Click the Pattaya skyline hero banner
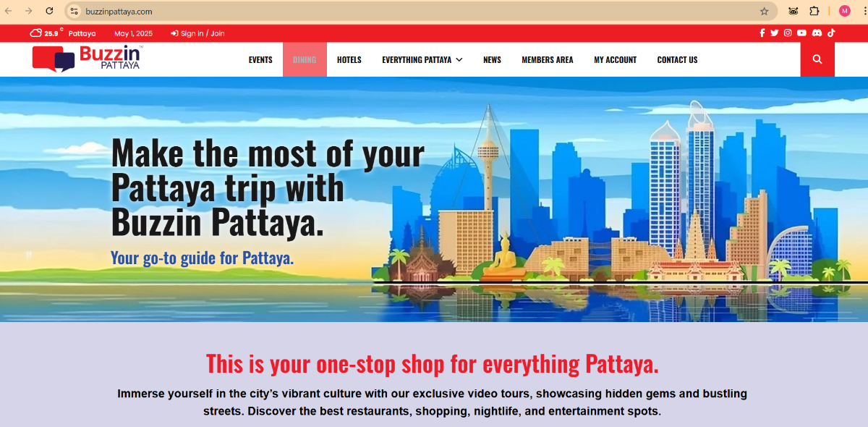 pos(434,199)
